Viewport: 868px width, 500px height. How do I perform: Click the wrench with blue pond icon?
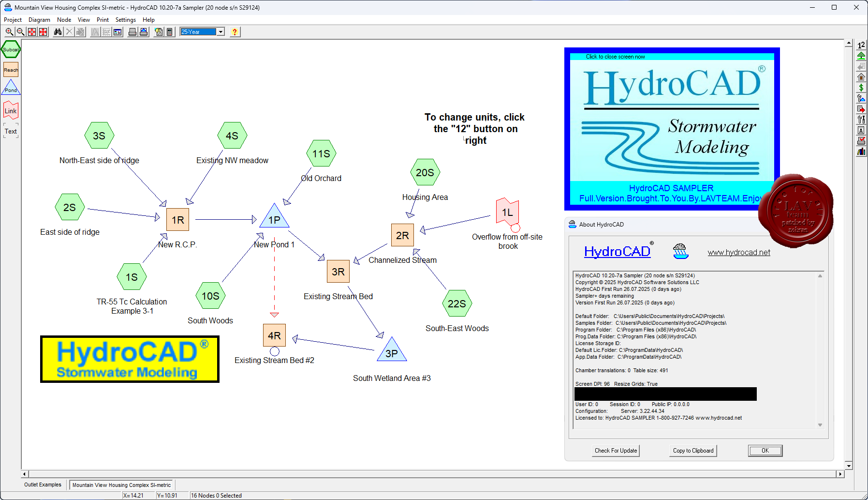pos(861,98)
